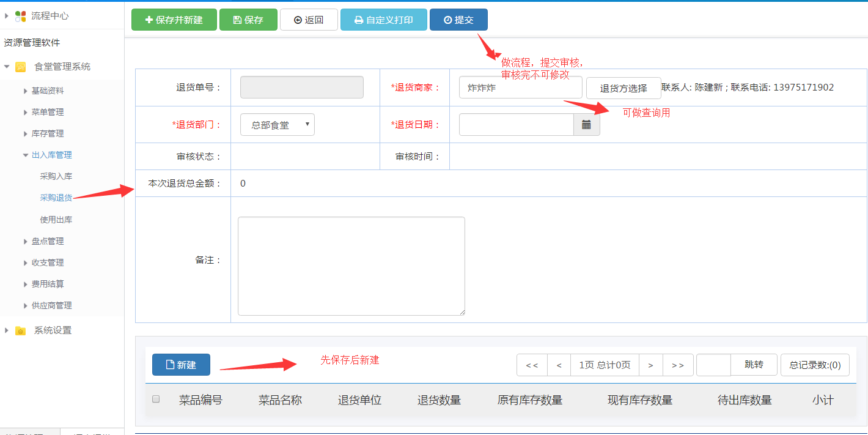Tick the checkbox in the table header row
868x435 pixels.
pos(155,398)
